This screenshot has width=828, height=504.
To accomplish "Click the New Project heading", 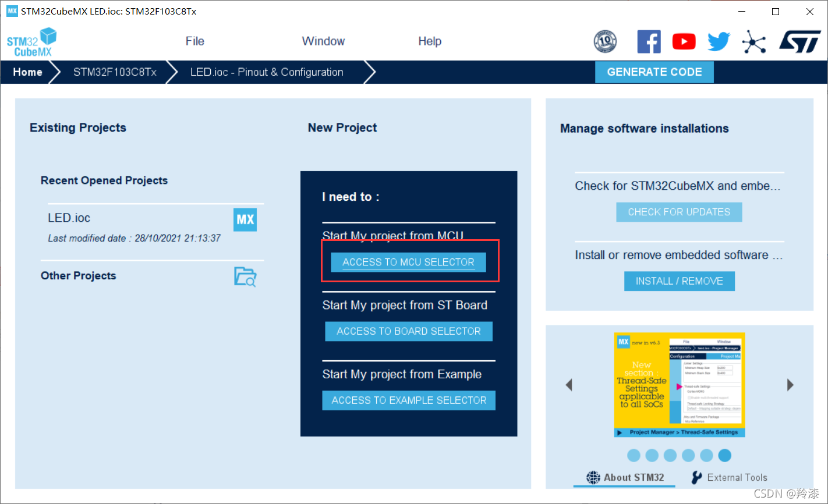I will click(342, 127).
